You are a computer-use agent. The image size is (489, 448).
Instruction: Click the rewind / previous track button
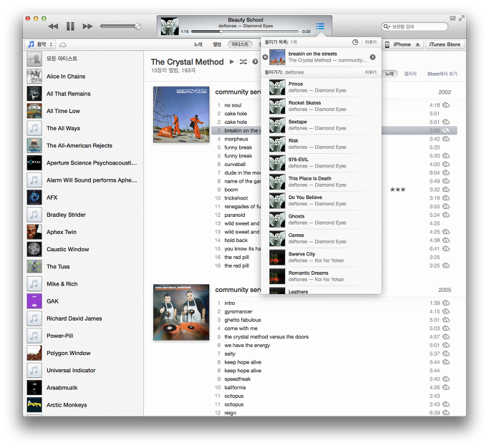(x=53, y=26)
